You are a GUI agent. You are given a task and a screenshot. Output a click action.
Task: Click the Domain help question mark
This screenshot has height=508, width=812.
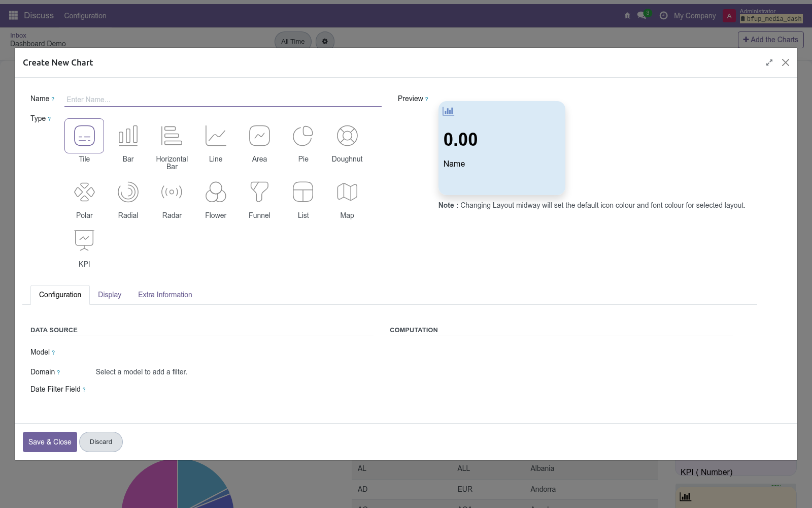click(58, 372)
